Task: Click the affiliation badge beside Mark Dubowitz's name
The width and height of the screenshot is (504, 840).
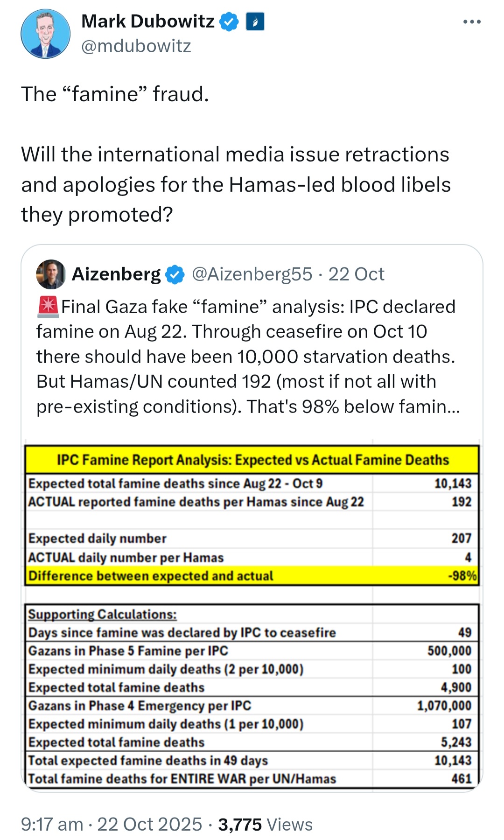Action: tap(255, 21)
